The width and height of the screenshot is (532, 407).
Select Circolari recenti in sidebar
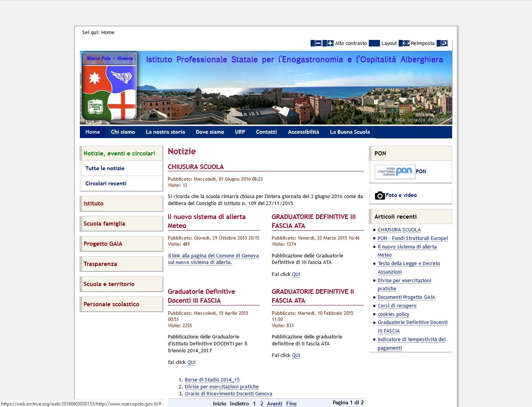pos(121,183)
